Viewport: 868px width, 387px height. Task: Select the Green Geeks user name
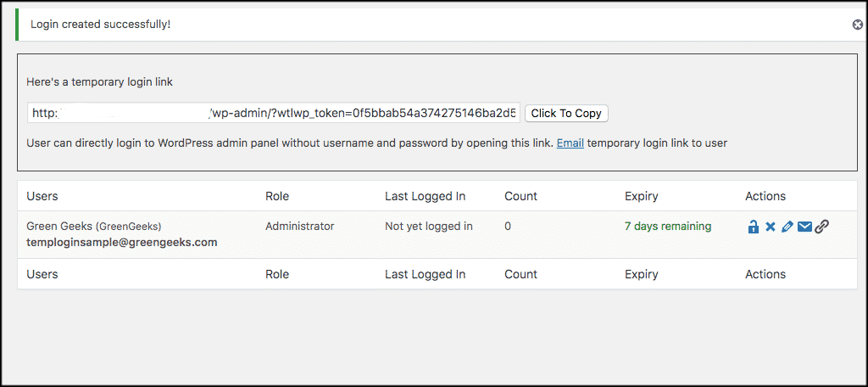(59, 227)
